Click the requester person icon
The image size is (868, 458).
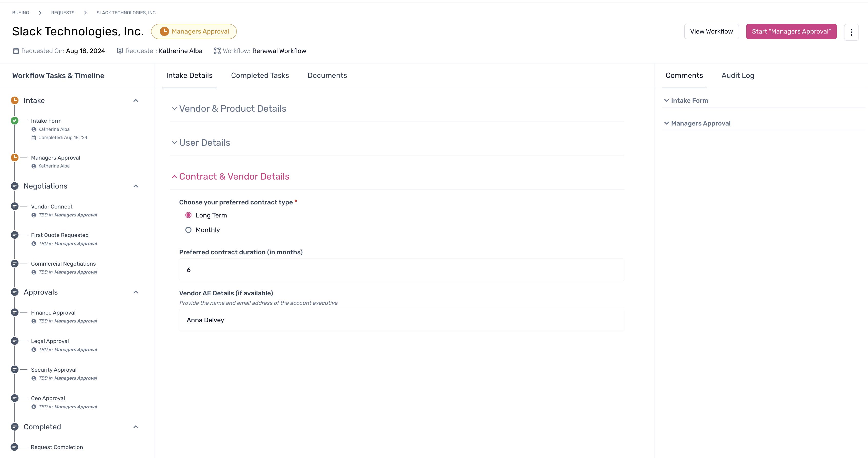(120, 51)
